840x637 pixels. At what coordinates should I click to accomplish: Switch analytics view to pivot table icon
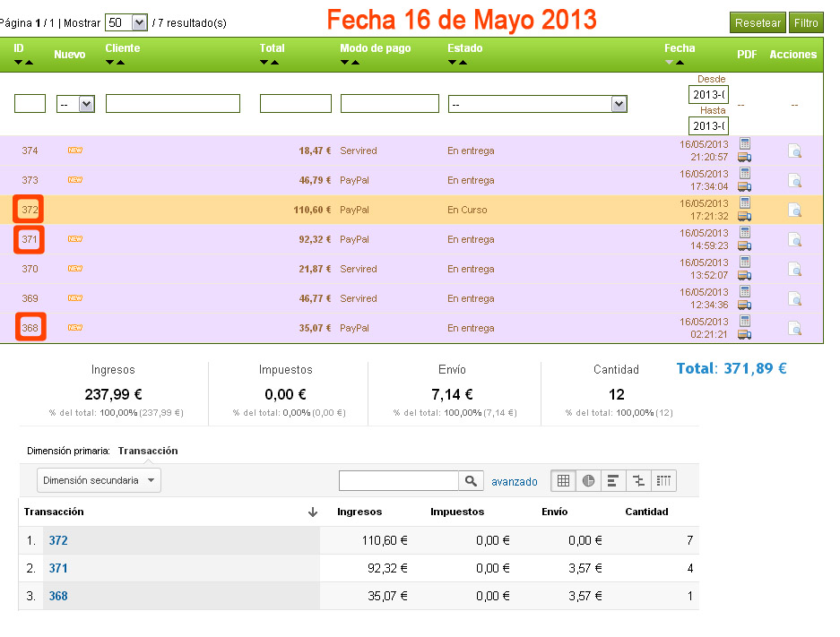click(x=663, y=481)
